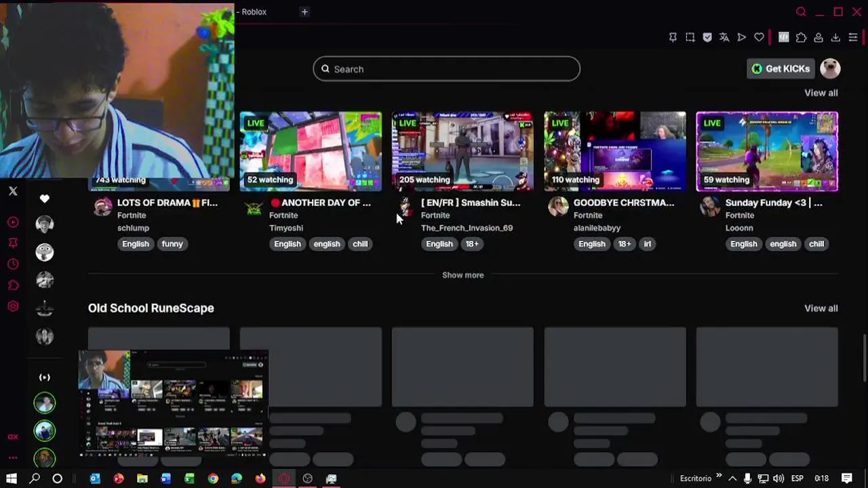
Task: Click the send/flow arrow icon in toolbar
Action: tap(742, 38)
